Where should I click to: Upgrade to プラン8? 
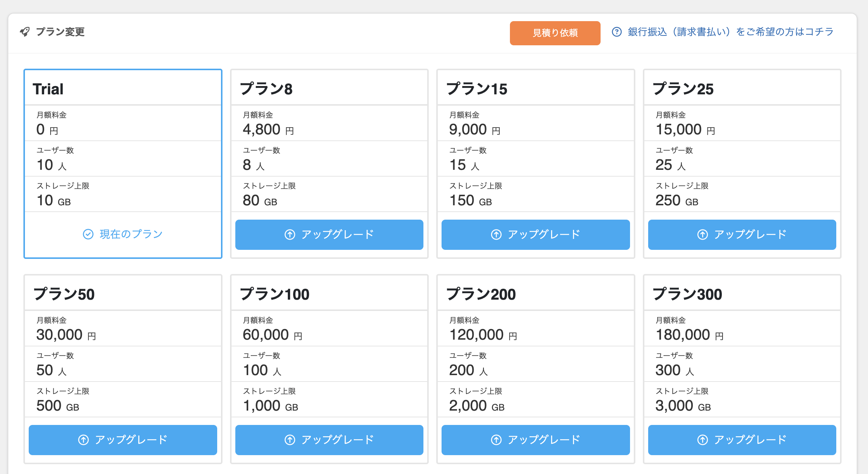[329, 234]
